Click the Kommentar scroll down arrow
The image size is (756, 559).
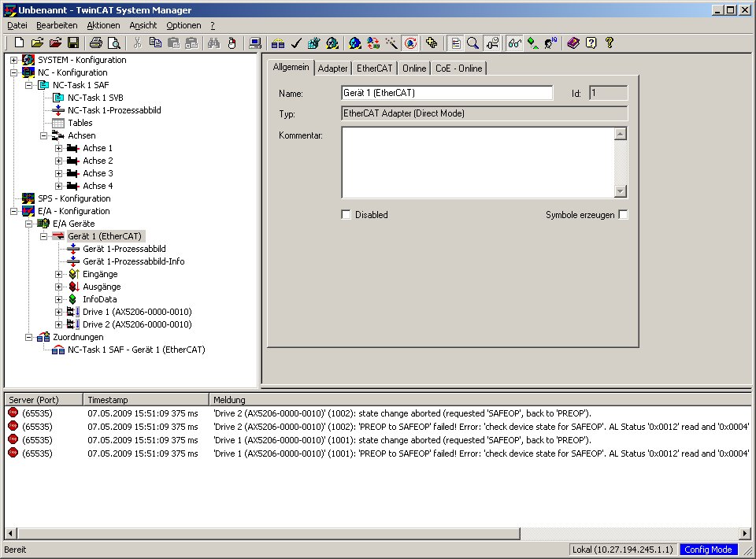click(621, 191)
